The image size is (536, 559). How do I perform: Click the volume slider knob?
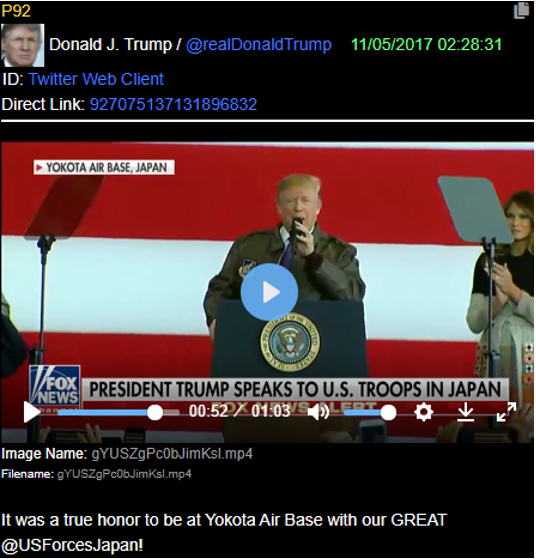tap(388, 412)
